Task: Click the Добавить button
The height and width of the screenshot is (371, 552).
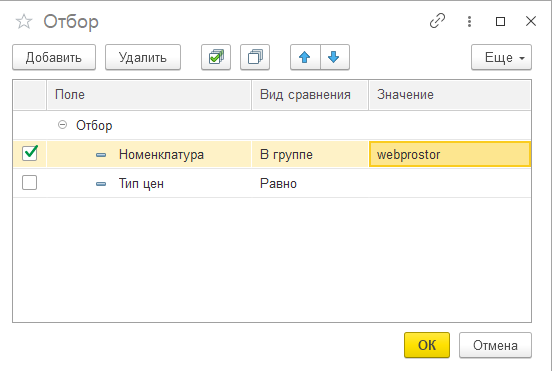Action: [x=54, y=57]
